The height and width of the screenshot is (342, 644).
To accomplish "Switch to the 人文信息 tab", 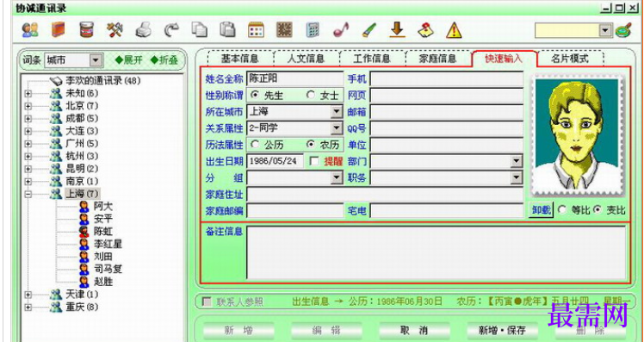I will pyautogui.click(x=307, y=59).
